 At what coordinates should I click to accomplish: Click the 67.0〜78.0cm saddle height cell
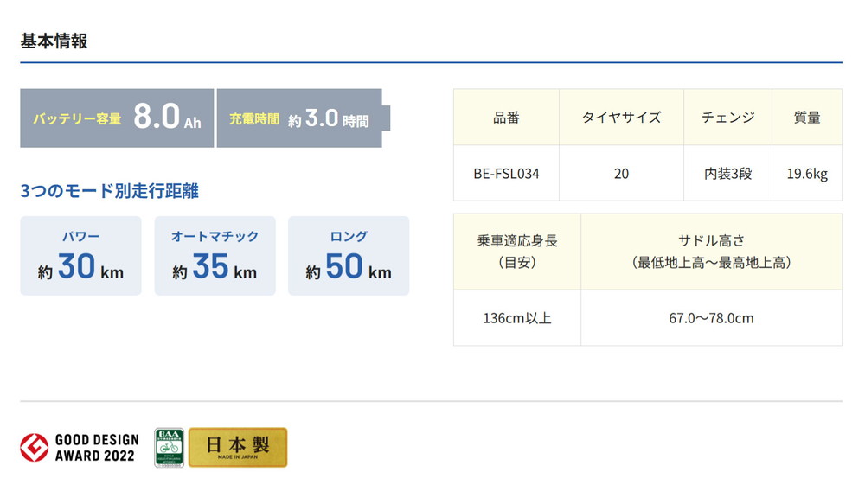point(711,318)
